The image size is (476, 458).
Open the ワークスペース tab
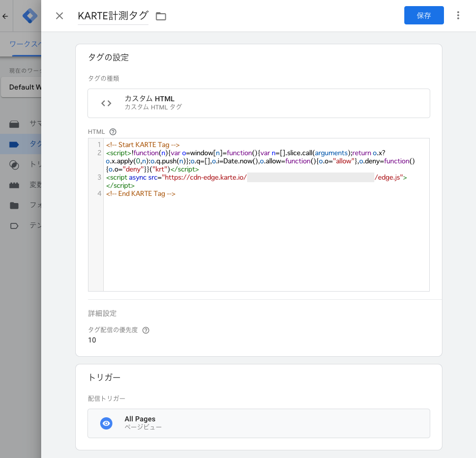tap(25, 44)
